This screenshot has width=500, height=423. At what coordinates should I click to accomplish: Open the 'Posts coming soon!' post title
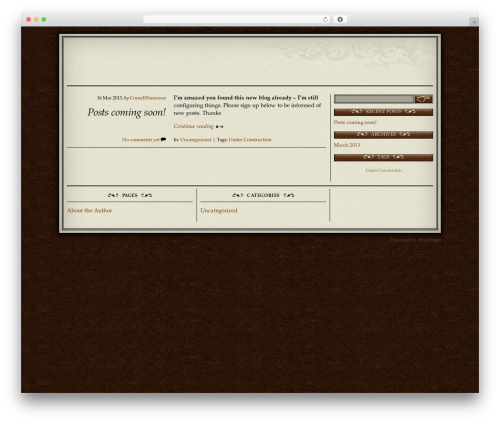click(127, 112)
